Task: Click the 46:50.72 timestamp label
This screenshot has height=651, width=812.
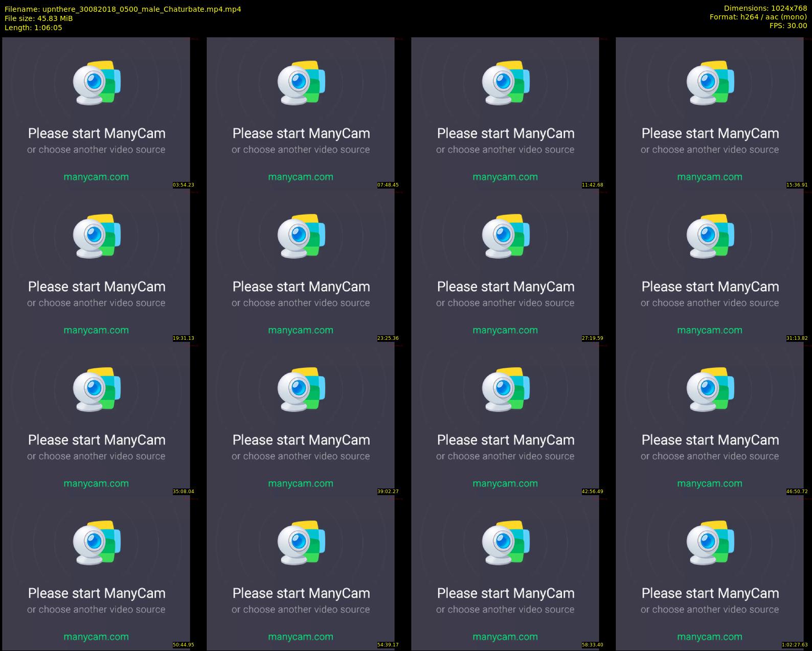Action: (797, 492)
